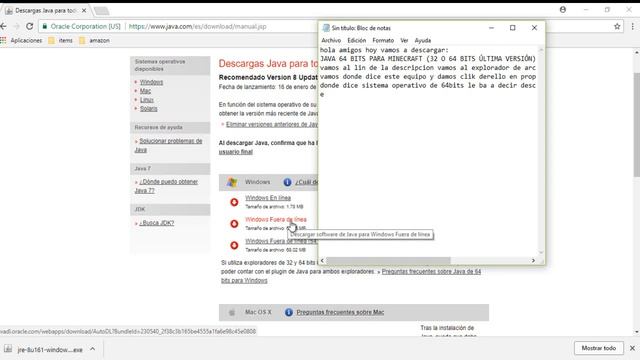Go forward in Chrome browser
Image resolution: width=640 pixels, height=360 pixels.
click(16, 27)
